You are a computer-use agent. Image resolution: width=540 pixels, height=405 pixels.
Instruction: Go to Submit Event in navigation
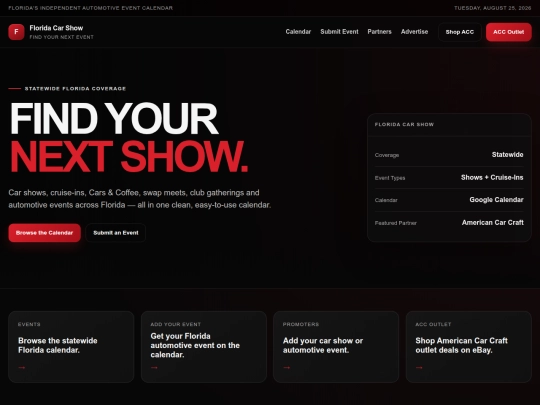(339, 32)
